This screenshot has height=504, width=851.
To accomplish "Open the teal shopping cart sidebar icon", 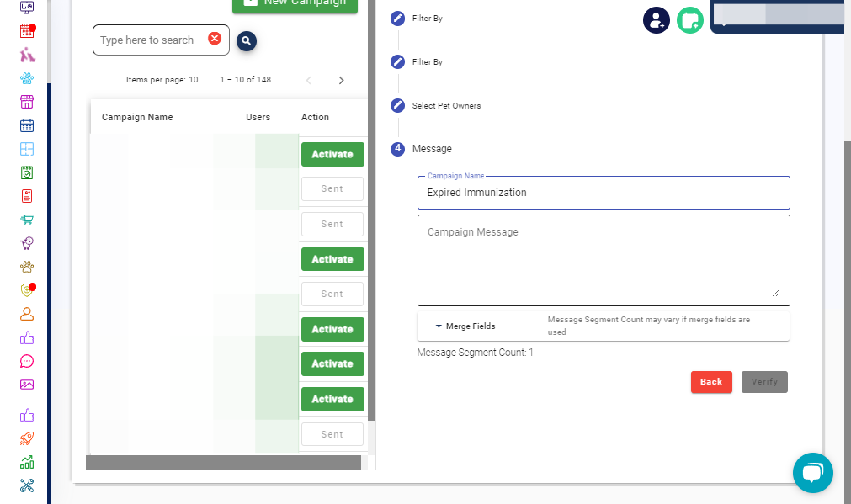I will (27, 219).
